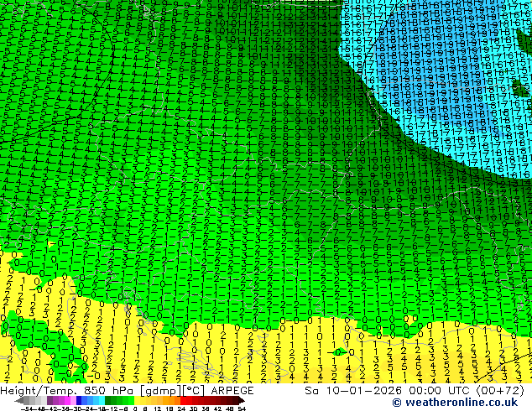Click the orange 18 degree legend swatch

pyautogui.click(x=172, y=400)
